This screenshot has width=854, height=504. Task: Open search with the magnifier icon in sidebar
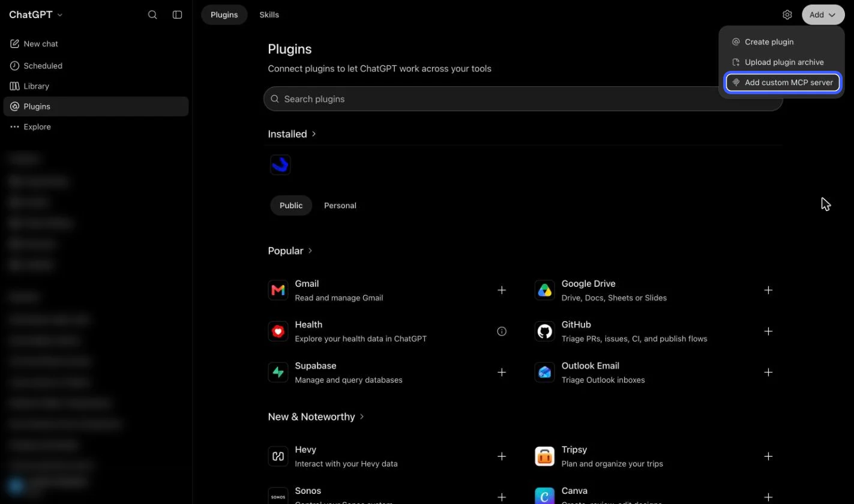pos(152,14)
